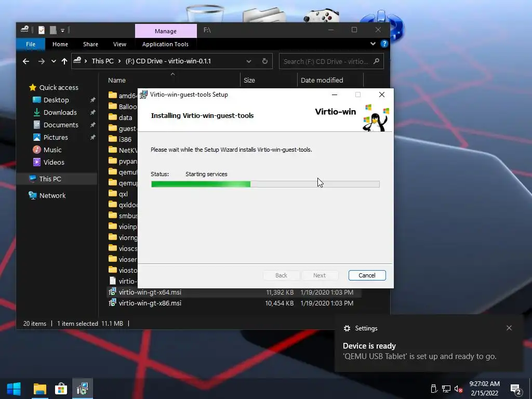Sort files by Name column
The width and height of the screenshot is (532, 399).
(117, 81)
